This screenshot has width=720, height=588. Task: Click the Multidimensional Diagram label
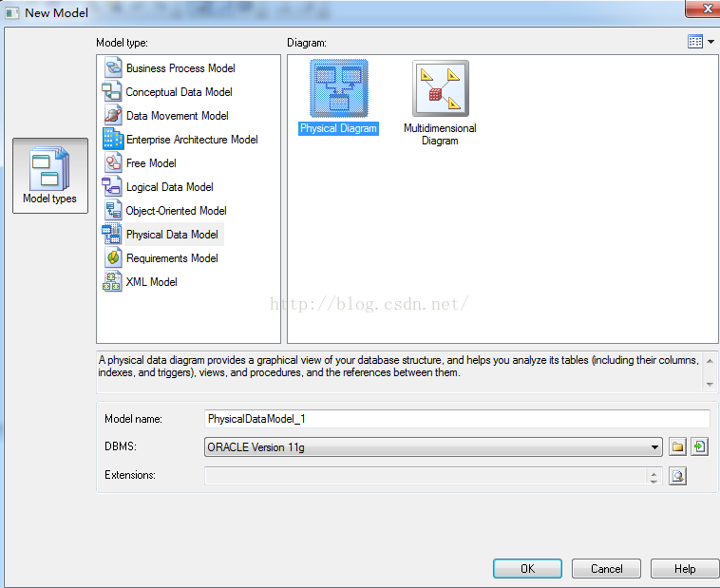(x=440, y=134)
